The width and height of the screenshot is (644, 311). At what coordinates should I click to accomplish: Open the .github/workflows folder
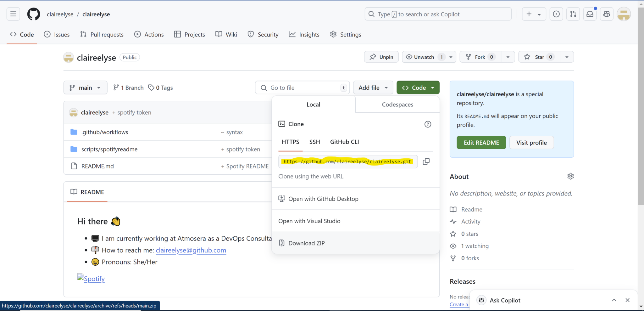click(x=105, y=132)
